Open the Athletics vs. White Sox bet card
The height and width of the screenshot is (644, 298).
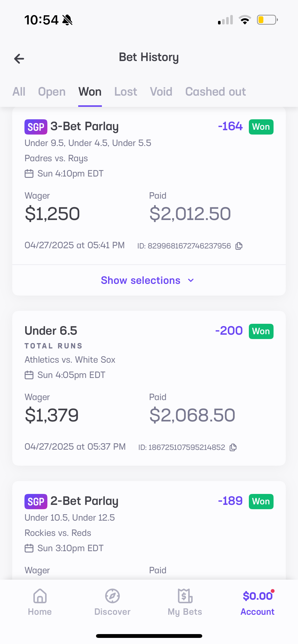click(x=149, y=388)
